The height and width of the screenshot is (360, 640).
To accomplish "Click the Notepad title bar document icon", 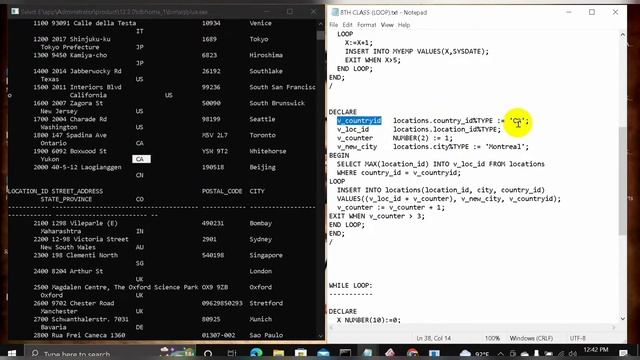I will click(x=335, y=12).
